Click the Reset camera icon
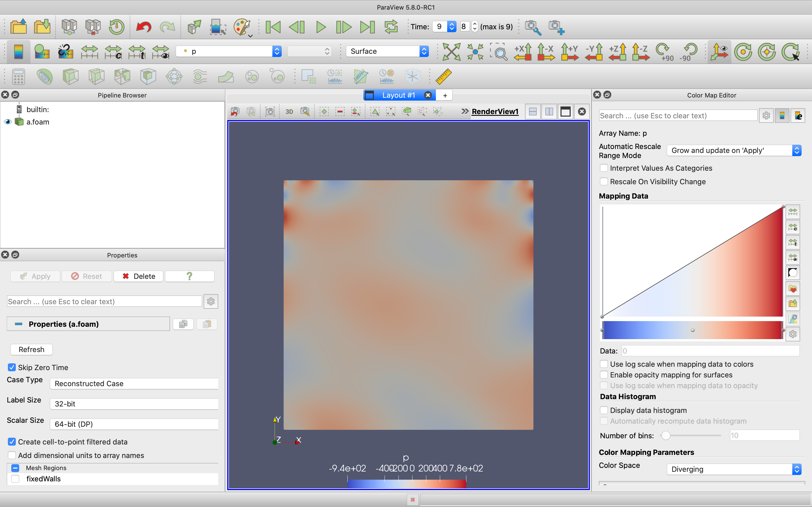The height and width of the screenshot is (507, 812). 451,52
